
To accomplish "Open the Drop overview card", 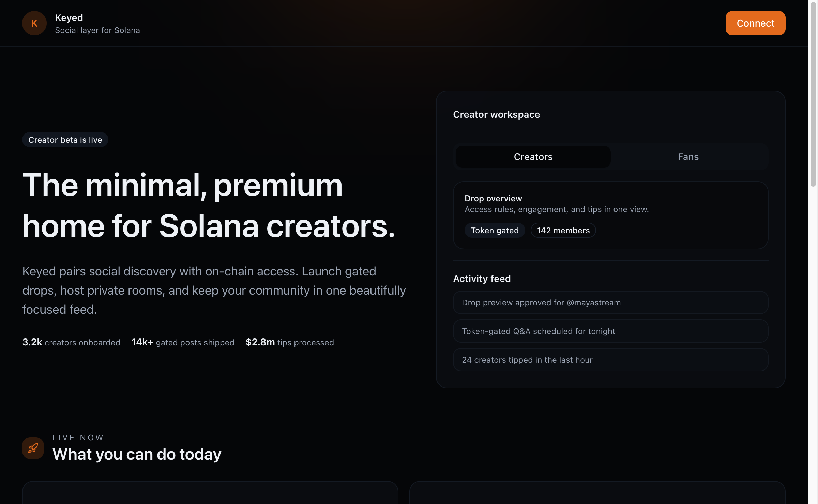I will point(610,216).
